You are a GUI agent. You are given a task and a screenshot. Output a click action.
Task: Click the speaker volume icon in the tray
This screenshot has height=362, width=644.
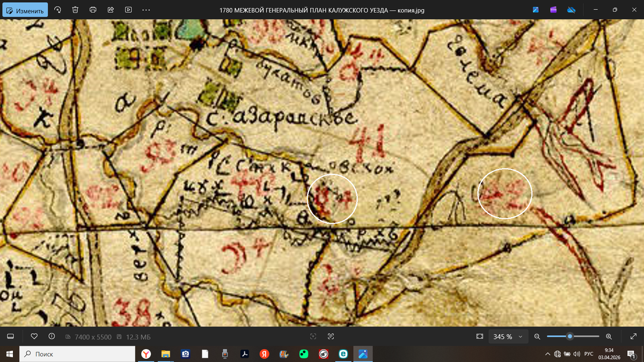(576, 354)
